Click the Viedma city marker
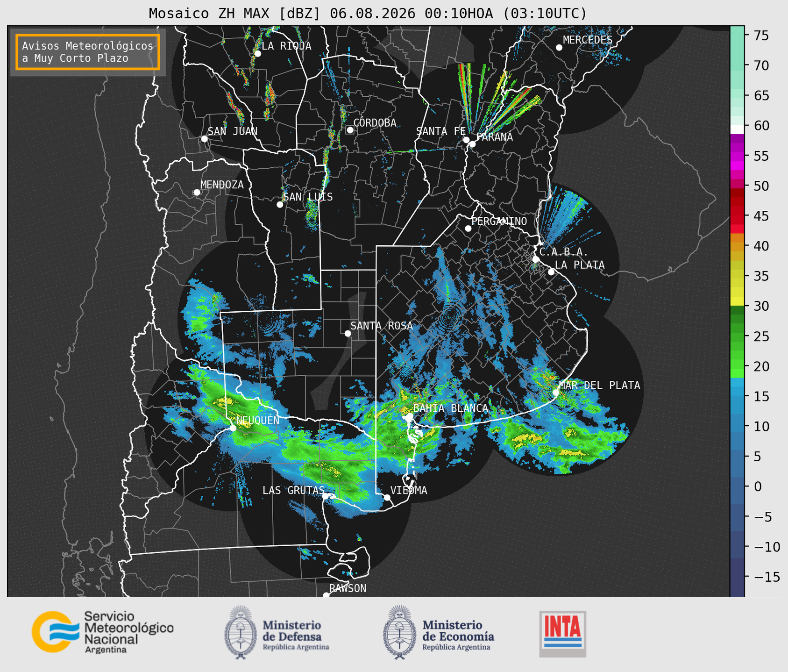788x672 pixels. (387, 497)
